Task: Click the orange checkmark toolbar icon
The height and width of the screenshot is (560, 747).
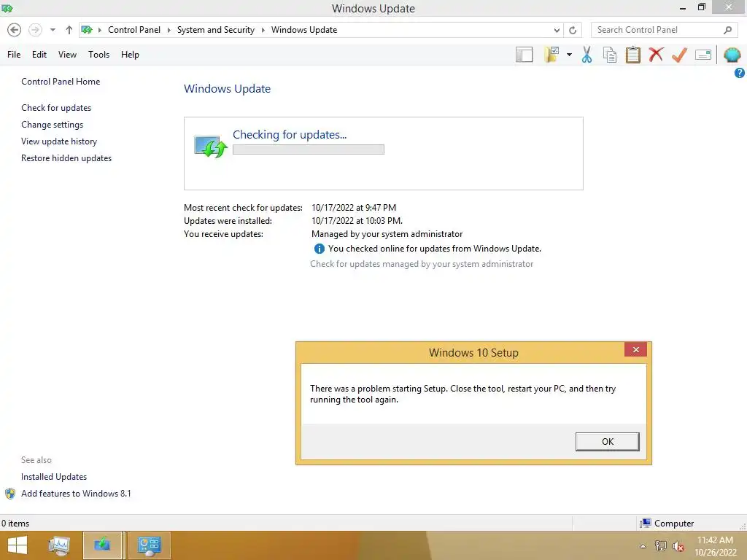Action: (679, 55)
